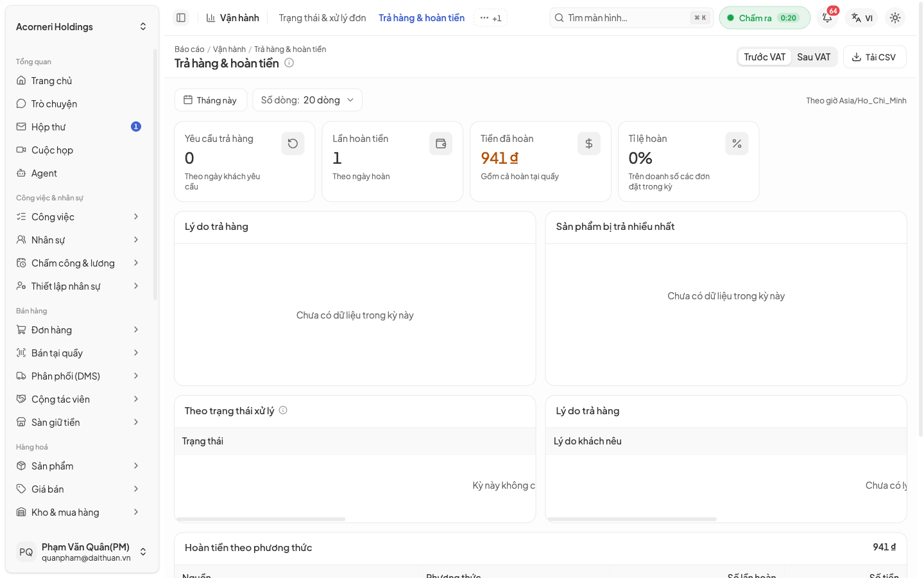Open the Tháng này date filter
This screenshot has height=578, width=924.
tap(210, 100)
